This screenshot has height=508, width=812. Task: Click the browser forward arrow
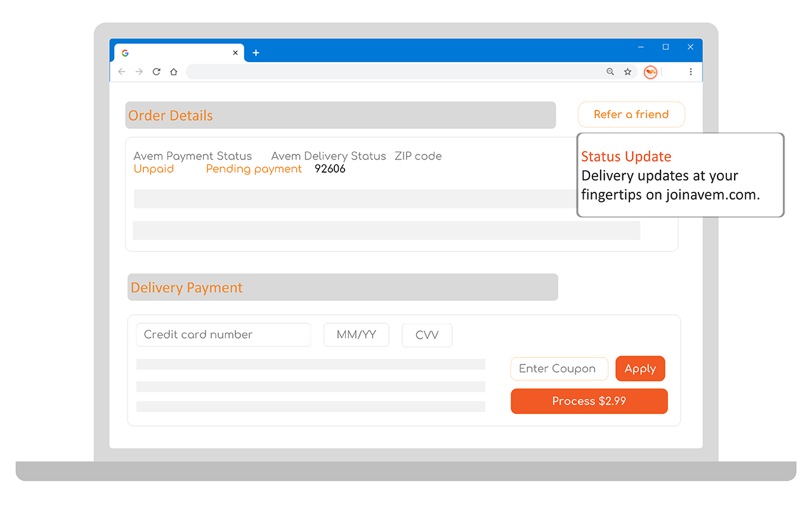(139, 72)
